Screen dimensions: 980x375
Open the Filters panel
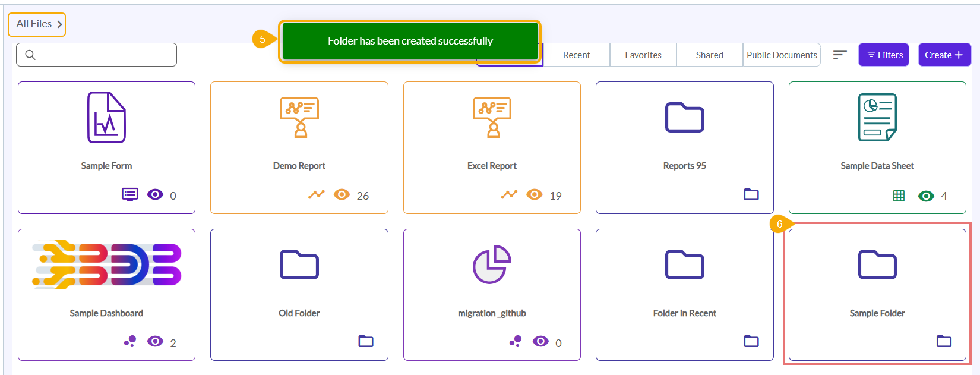click(884, 55)
